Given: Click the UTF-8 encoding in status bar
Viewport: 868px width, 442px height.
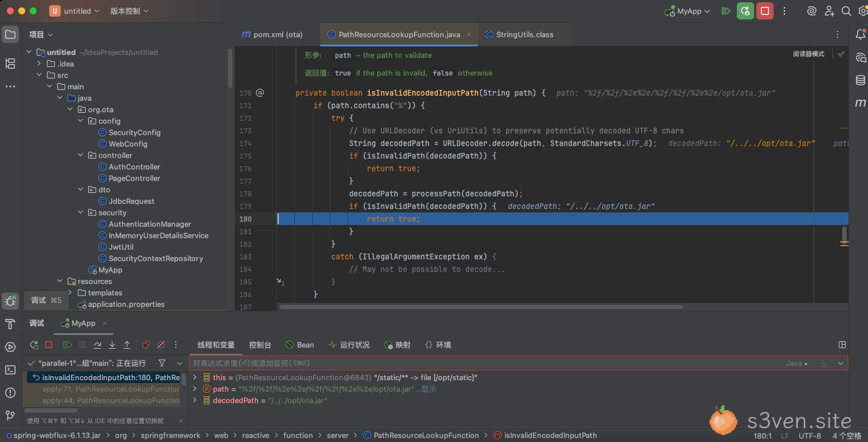Looking at the screenshot, I should pyautogui.click(x=810, y=436).
